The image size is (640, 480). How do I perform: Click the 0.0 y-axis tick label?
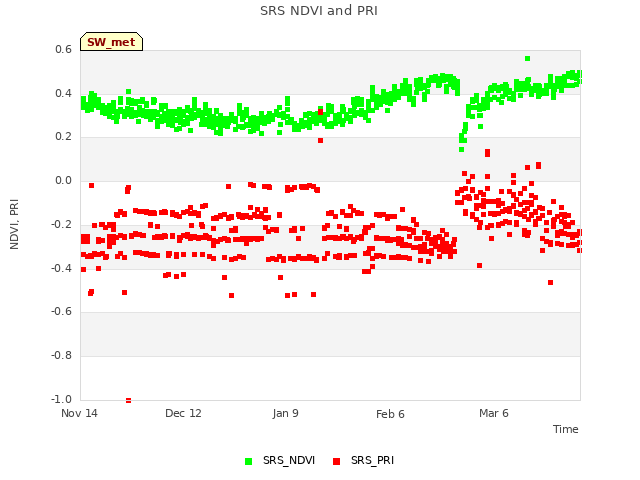click(63, 180)
